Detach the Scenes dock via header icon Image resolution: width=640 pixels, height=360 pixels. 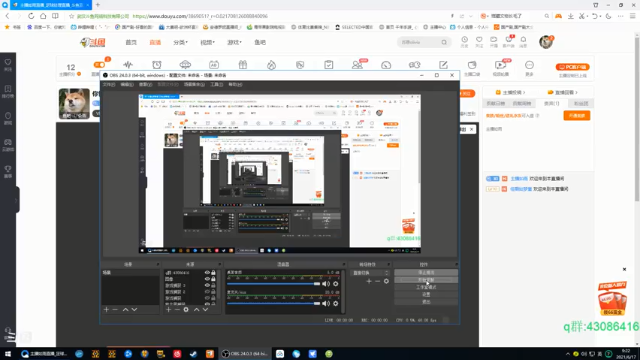click(158, 264)
